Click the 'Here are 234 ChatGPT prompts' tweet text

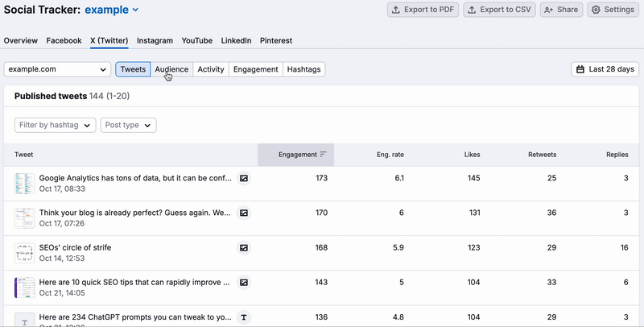tap(135, 317)
